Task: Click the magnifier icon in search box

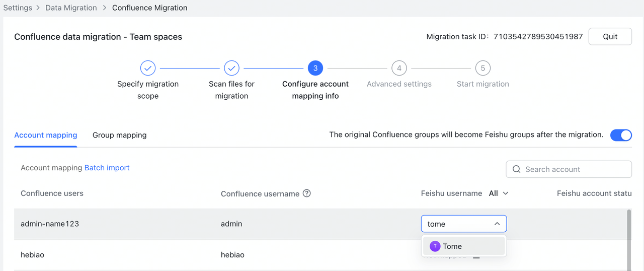Action: click(x=516, y=169)
